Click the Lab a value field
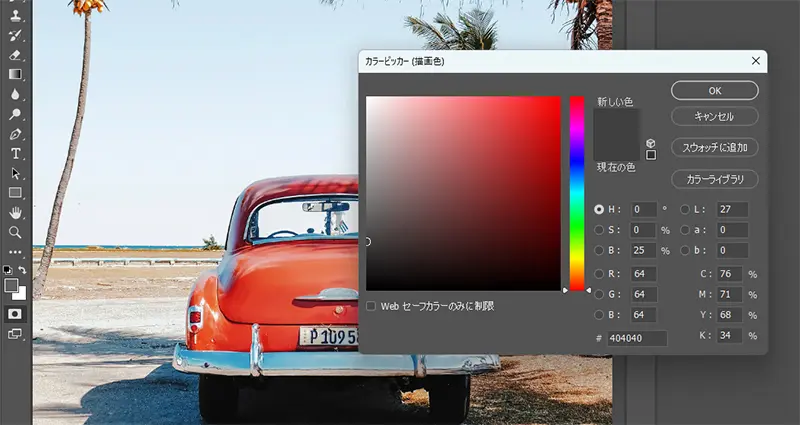Viewport: 800px width, 425px height. (732, 230)
